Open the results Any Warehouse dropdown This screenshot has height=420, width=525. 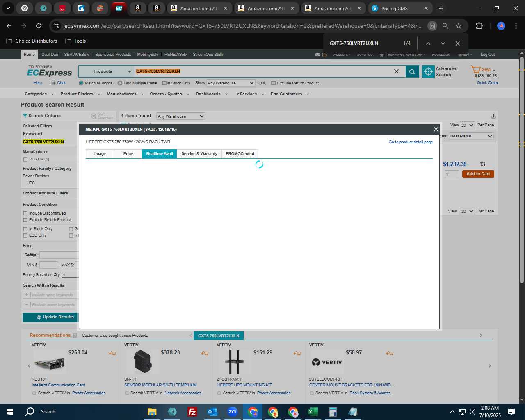pyautogui.click(x=181, y=116)
